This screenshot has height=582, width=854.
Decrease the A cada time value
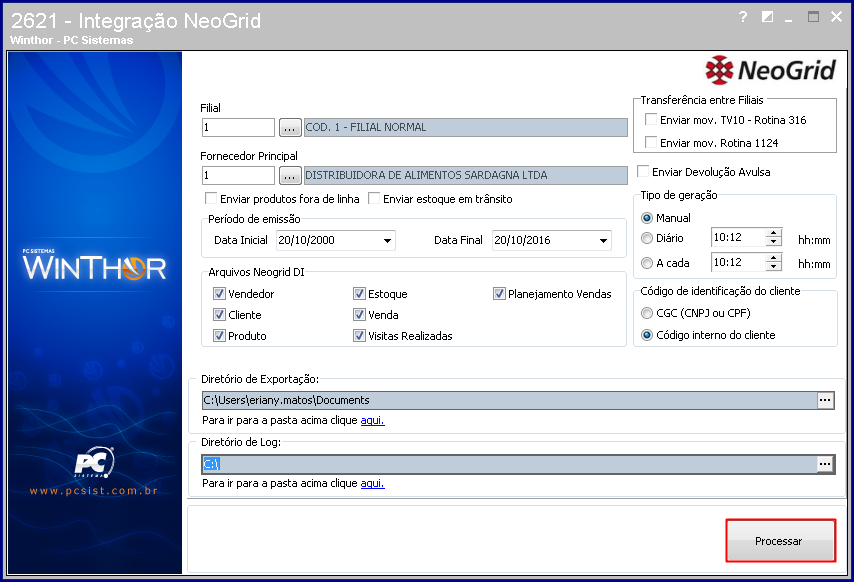click(773, 266)
